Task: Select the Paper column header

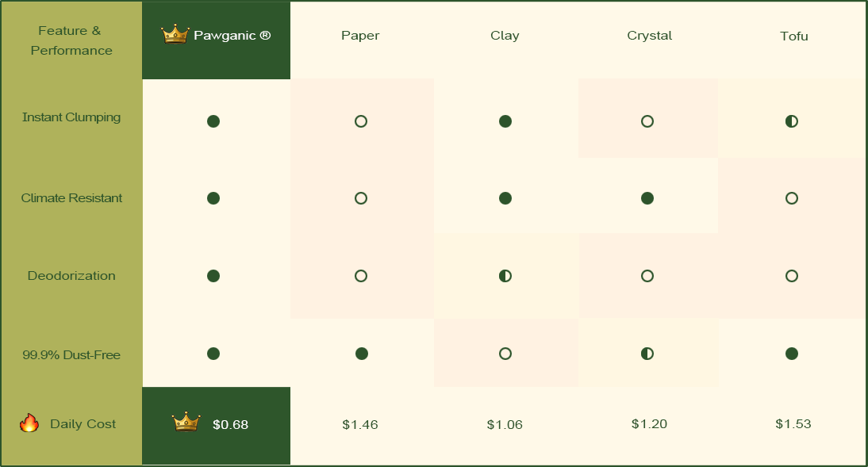Action: 360,36
